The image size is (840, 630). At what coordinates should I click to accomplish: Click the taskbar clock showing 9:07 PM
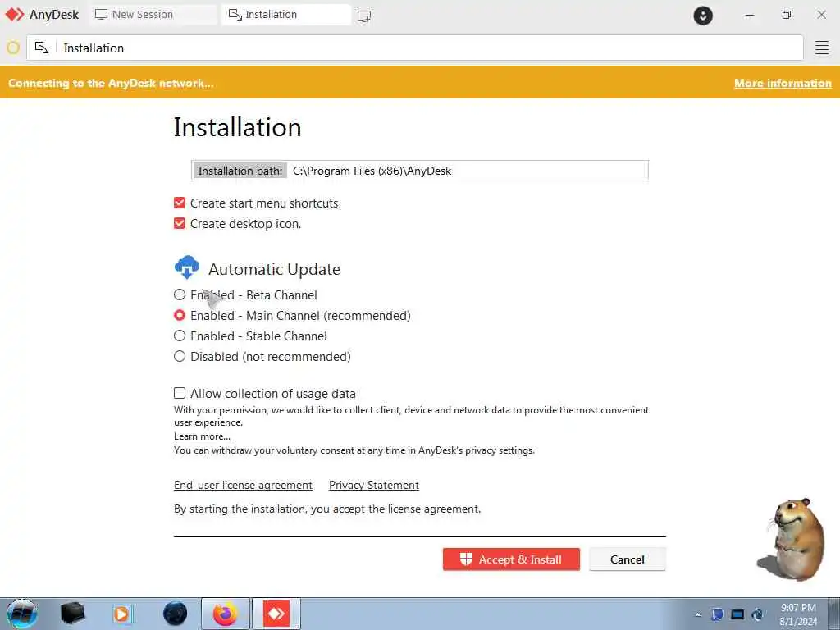[x=798, y=614]
